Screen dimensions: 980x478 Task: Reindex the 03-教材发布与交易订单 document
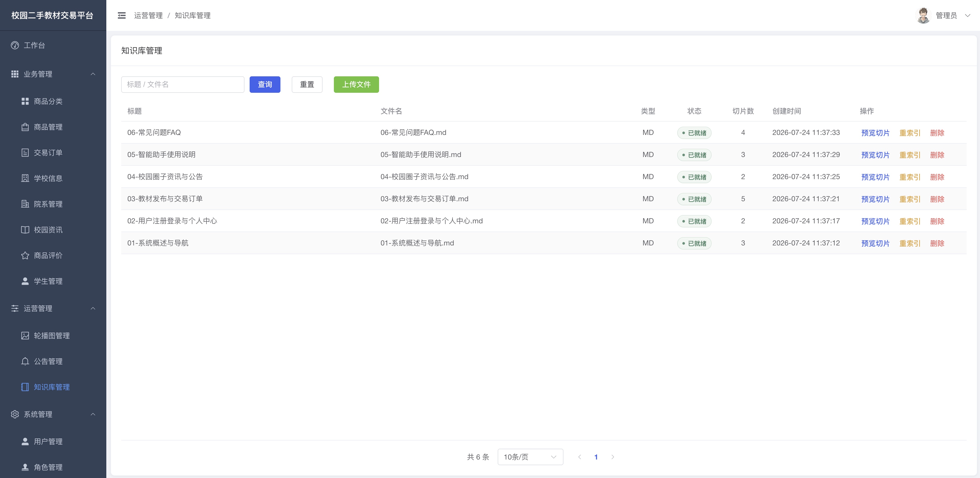(910, 199)
